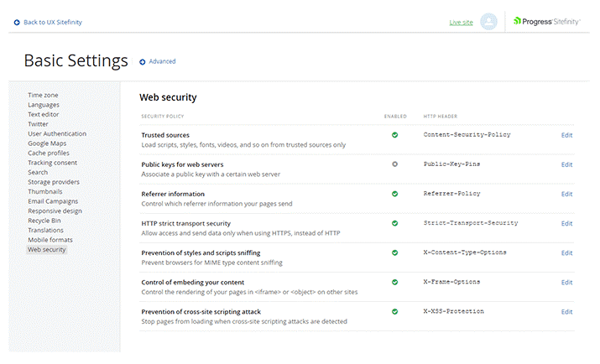600x364 pixels.
Task: Click enabled icon for cross-site scripting prevention
Action: [x=394, y=311]
